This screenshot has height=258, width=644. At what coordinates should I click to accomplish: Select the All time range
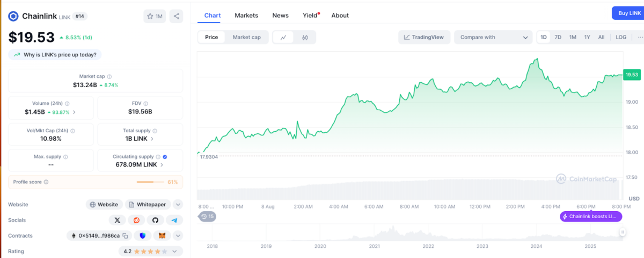pos(602,37)
